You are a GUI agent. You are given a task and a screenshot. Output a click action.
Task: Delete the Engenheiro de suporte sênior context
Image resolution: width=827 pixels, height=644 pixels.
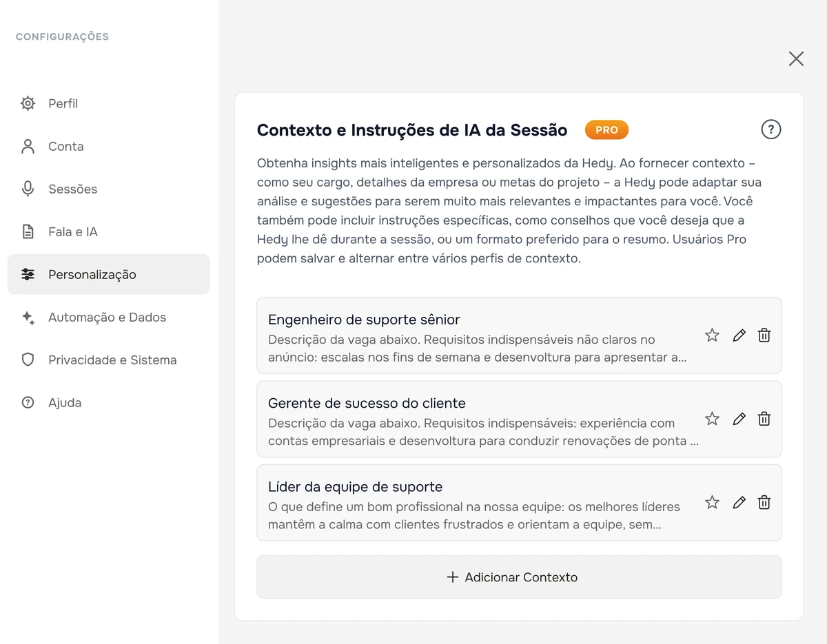tap(764, 335)
